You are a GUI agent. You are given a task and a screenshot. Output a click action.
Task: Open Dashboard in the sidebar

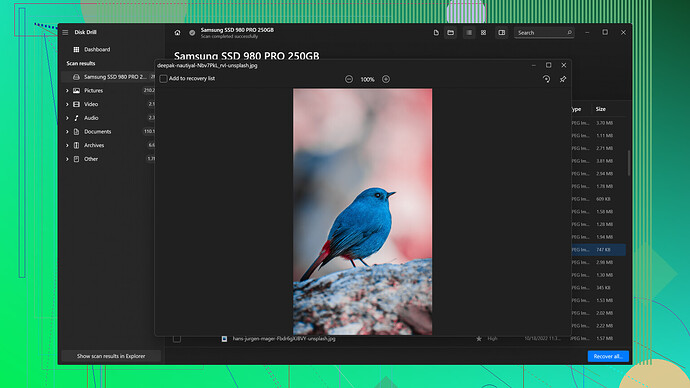[97, 49]
